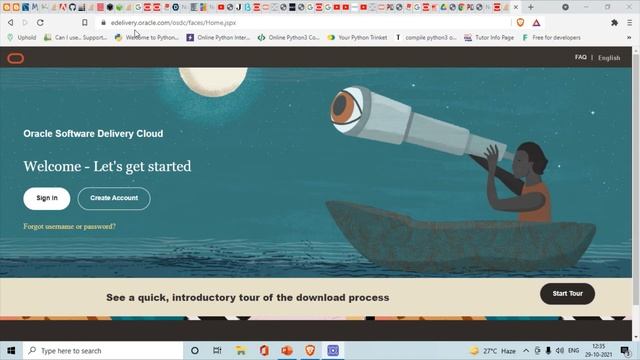This screenshot has width=640, height=360.
Task: Click the Create Account button
Action: click(x=114, y=198)
